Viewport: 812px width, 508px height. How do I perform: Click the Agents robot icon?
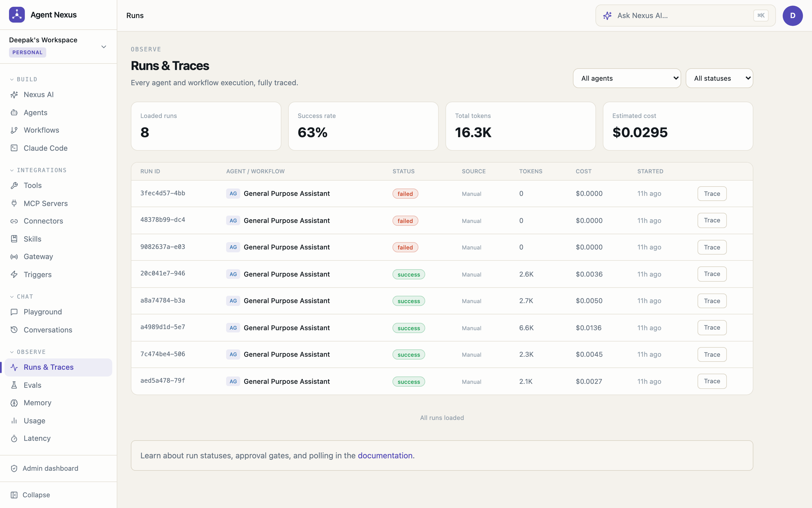point(14,113)
